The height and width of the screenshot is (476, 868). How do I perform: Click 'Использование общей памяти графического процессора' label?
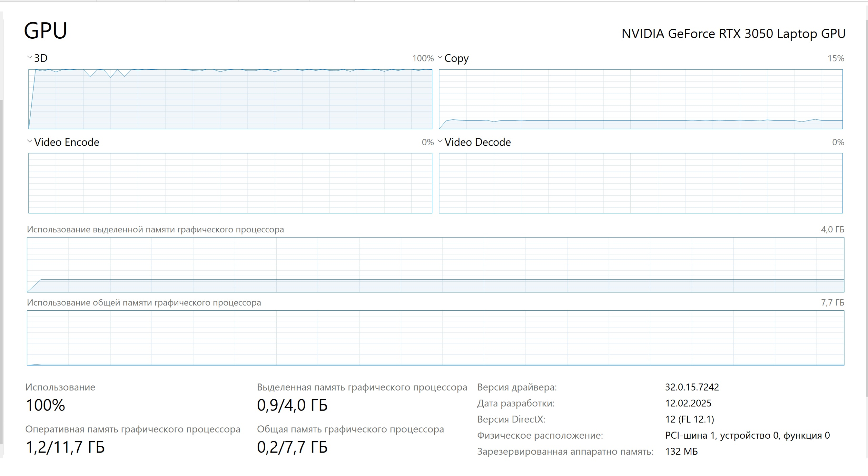point(144,303)
